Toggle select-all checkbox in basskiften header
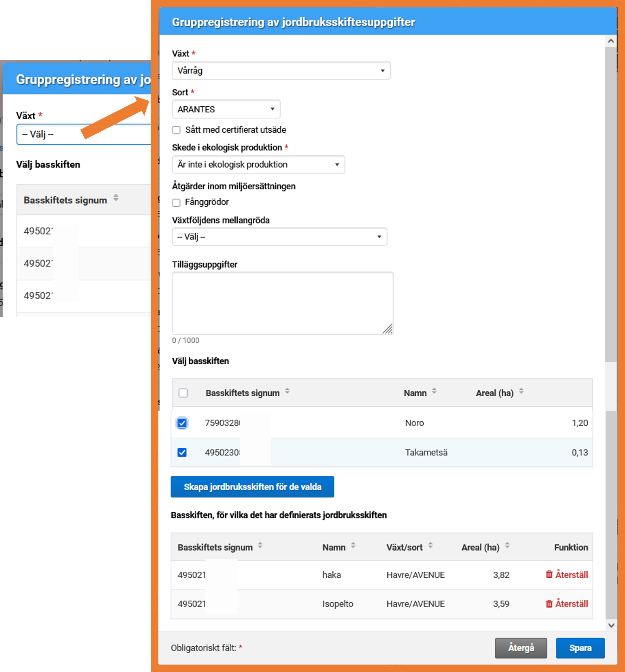 (183, 393)
